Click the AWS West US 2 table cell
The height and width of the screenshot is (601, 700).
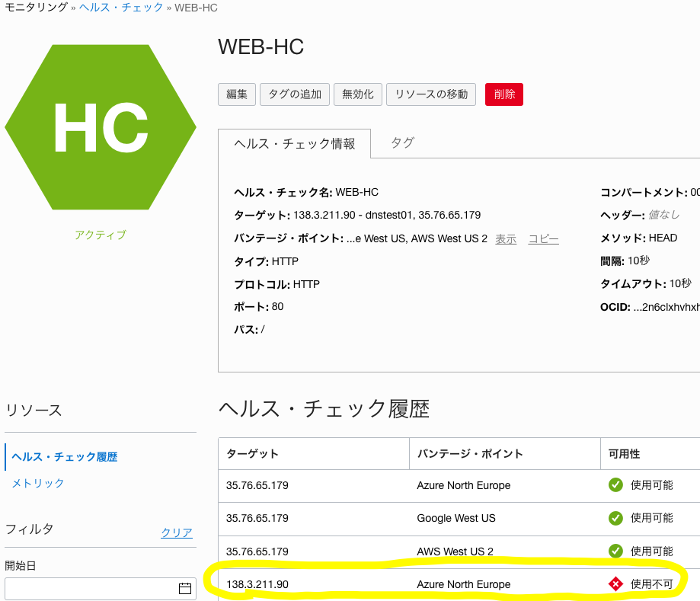(x=455, y=551)
